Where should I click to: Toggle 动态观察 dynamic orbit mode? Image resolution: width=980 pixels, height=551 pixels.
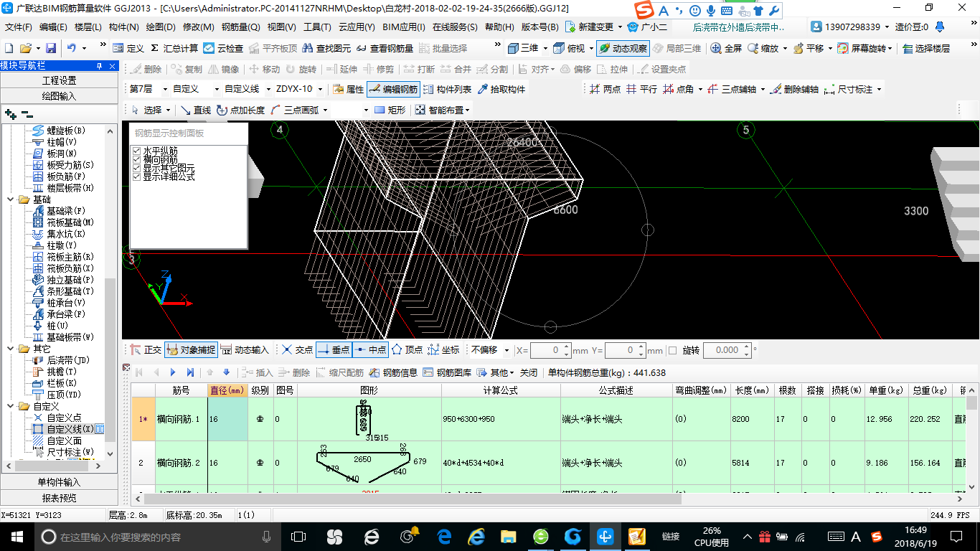pyautogui.click(x=623, y=48)
